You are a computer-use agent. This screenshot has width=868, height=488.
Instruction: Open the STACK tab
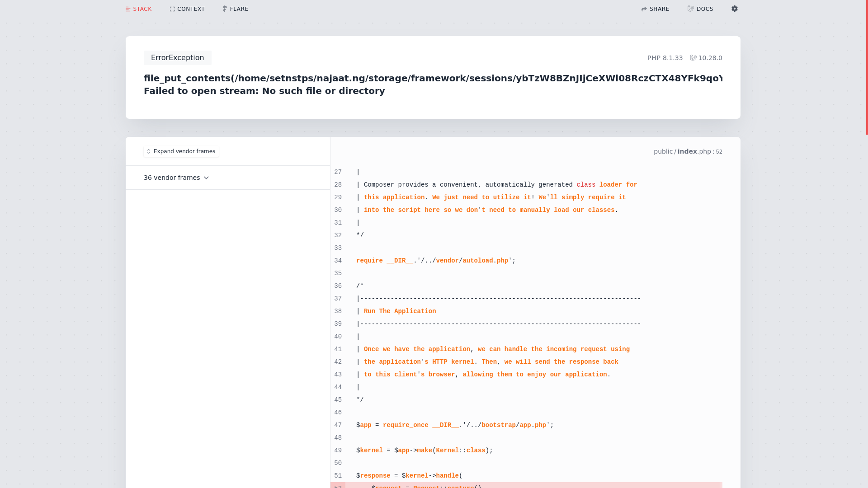139,9
